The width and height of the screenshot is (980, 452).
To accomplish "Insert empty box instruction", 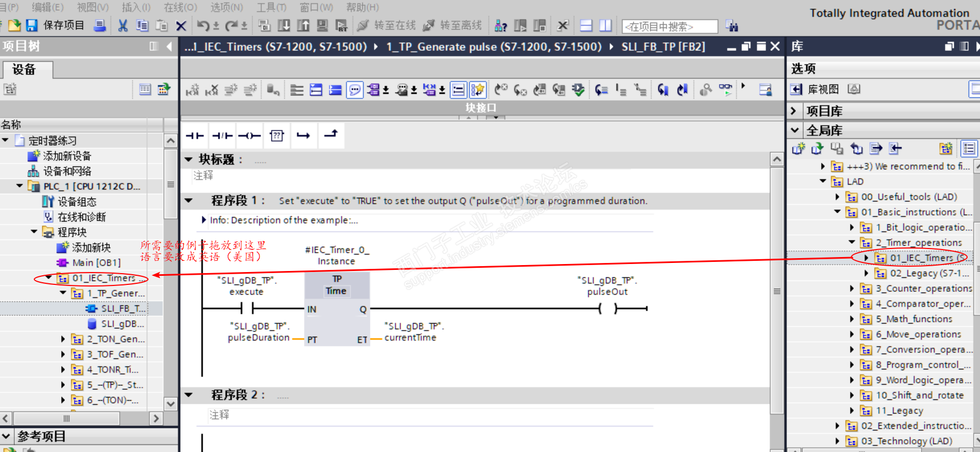I will pos(277,135).
